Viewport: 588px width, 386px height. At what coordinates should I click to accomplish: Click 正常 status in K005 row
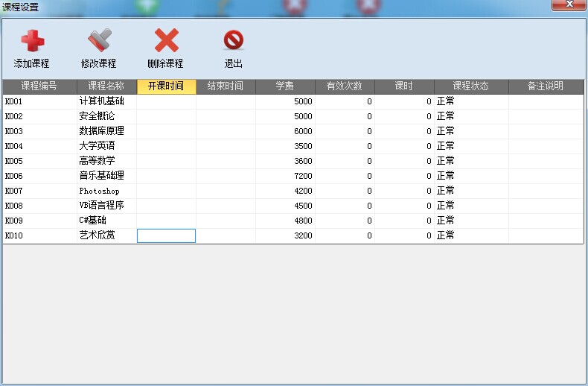click(x=446, y=161)
